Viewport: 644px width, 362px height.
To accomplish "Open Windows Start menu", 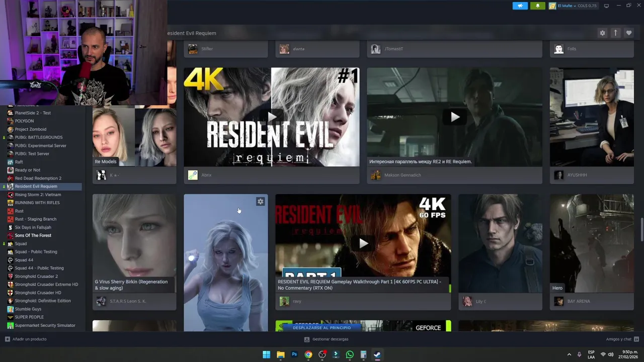I will point(266,354).
